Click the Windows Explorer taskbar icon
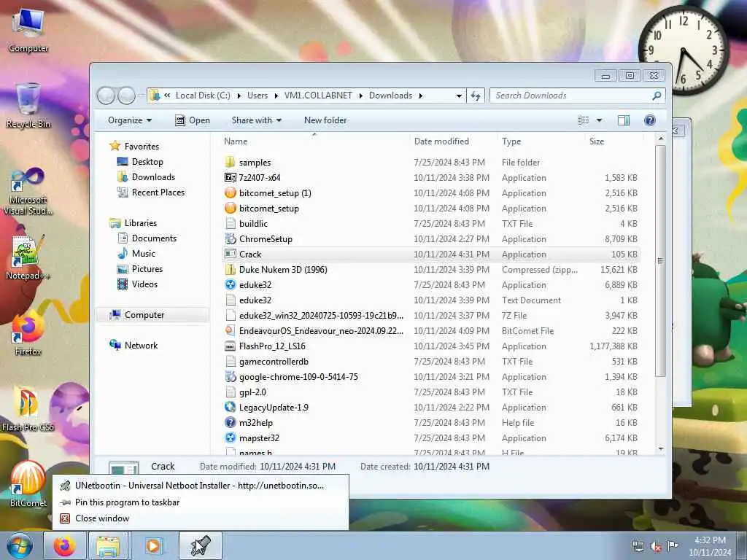747x560 pixels. (109, 545)
